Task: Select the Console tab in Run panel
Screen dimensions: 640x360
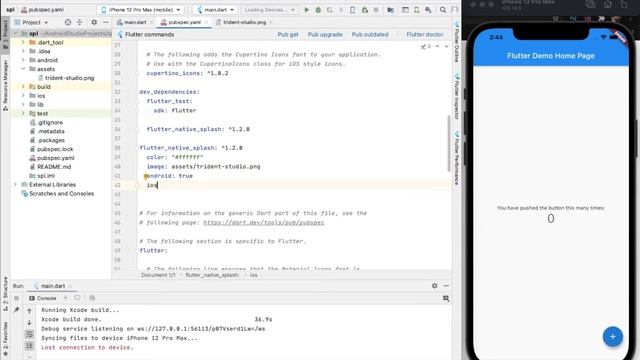Action: tap(42, 298)
